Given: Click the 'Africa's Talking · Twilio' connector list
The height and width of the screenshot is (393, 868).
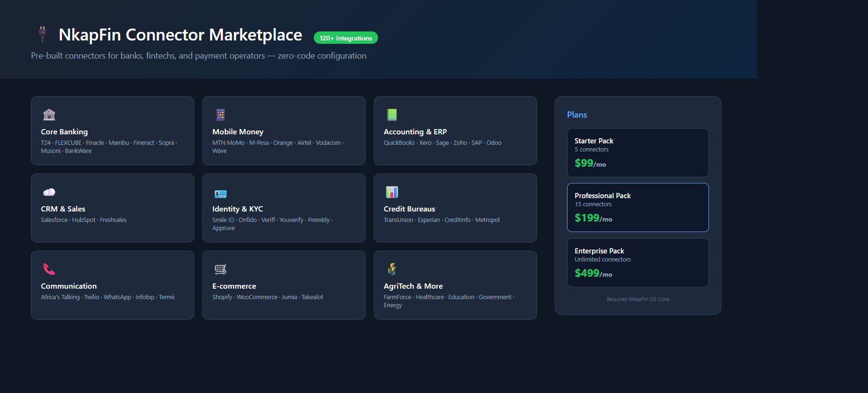Looking at the screenshot, I should click(108, 297).
